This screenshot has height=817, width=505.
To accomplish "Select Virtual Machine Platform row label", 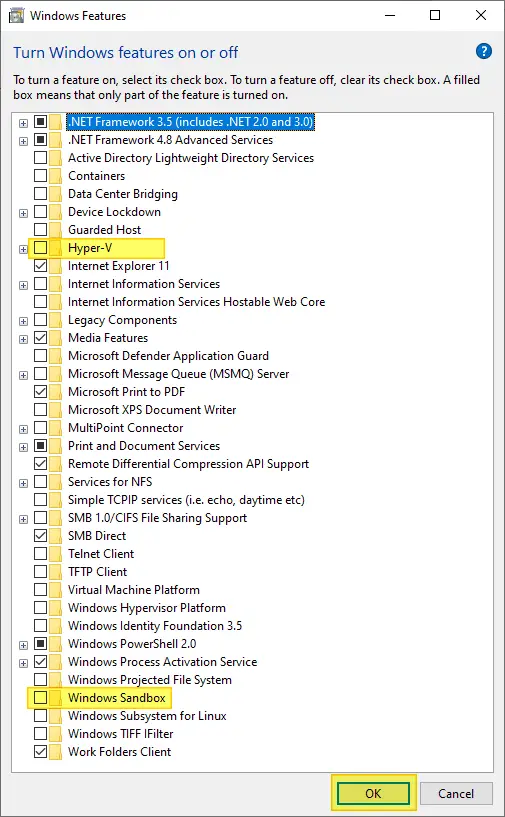I will (134, 589).
